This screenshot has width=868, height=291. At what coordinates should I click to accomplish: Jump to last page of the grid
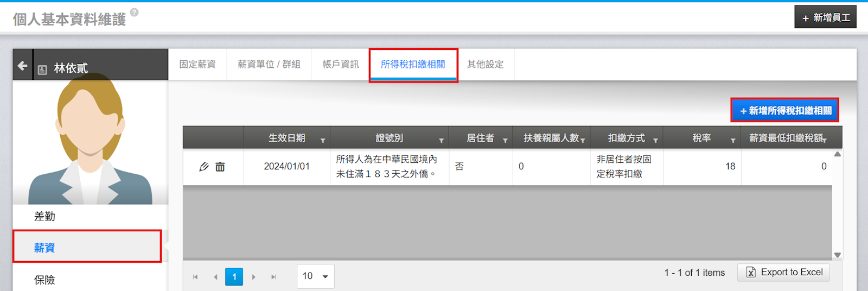click(273, 277)
